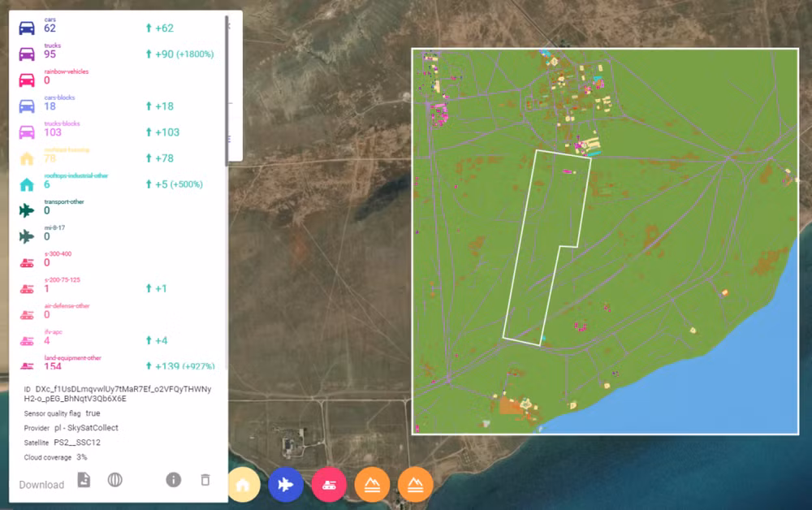
Task: Click the transport-other airplane icon
Action: point(27,210)
